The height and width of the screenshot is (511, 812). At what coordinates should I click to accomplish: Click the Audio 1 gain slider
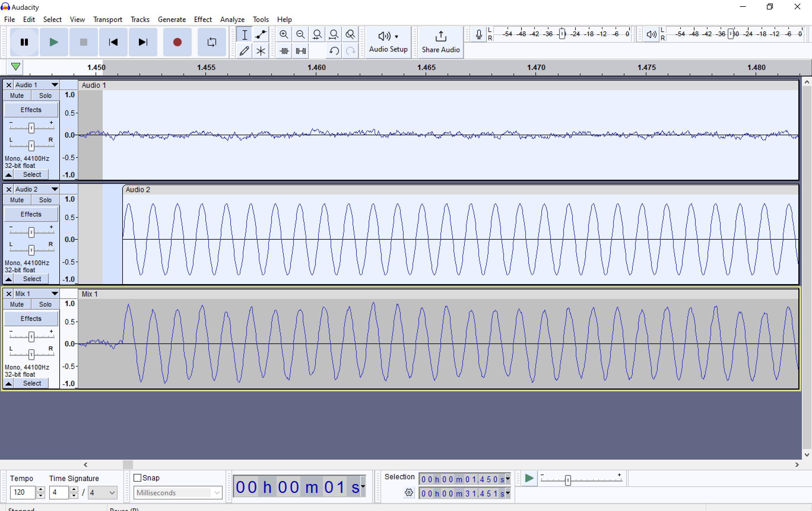point(31,128)
